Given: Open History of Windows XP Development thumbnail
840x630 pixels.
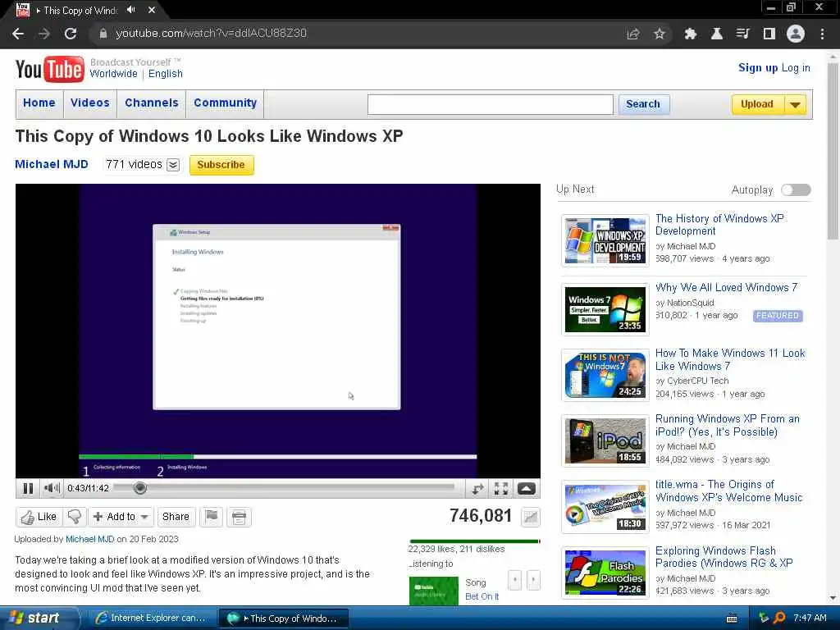Looking at the screenshot, I should 605,240.
